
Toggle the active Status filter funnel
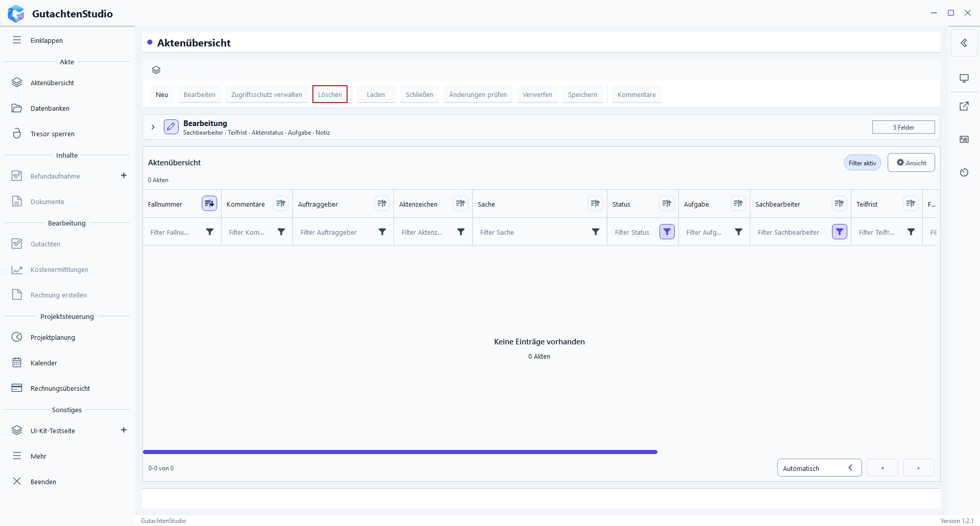(667, 232)
